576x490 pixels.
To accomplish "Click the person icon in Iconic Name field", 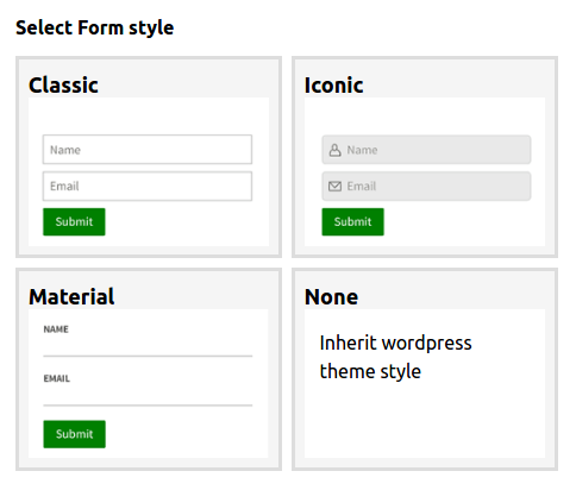I will point(335,150).
